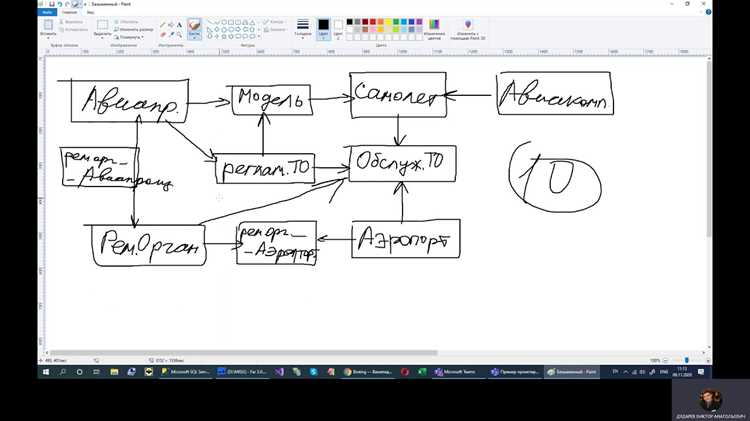Pick the gray palette color

(357, 22)
